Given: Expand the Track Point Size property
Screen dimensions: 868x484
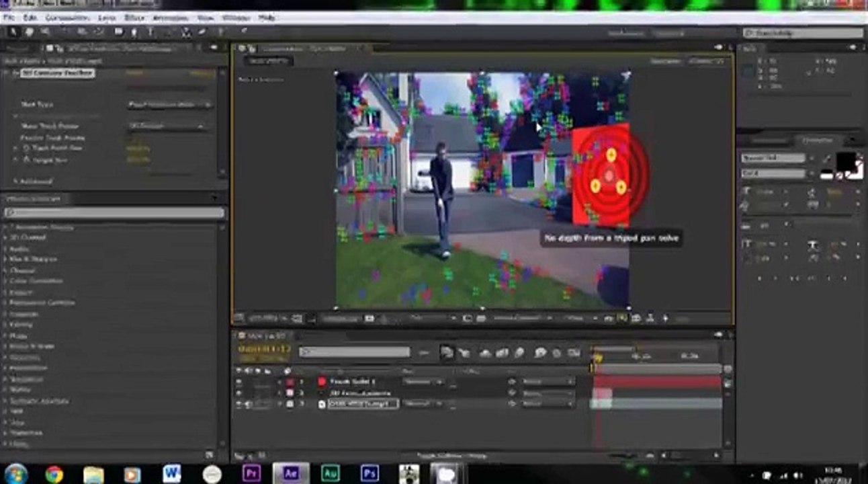Looking at the screenshot, I should 16,148.
